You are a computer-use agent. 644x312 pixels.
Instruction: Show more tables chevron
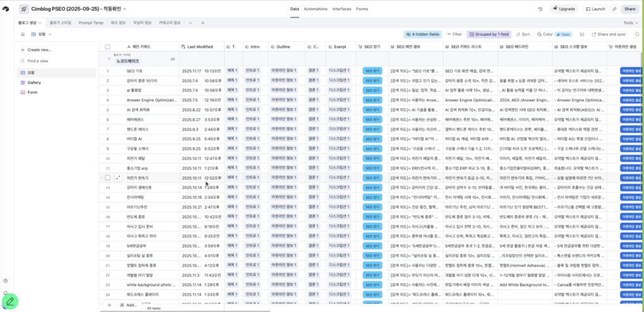tap(190, 23)
